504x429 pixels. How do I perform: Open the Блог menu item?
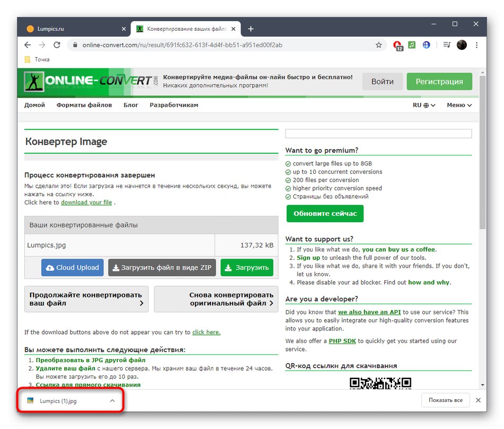coord(131,105)
